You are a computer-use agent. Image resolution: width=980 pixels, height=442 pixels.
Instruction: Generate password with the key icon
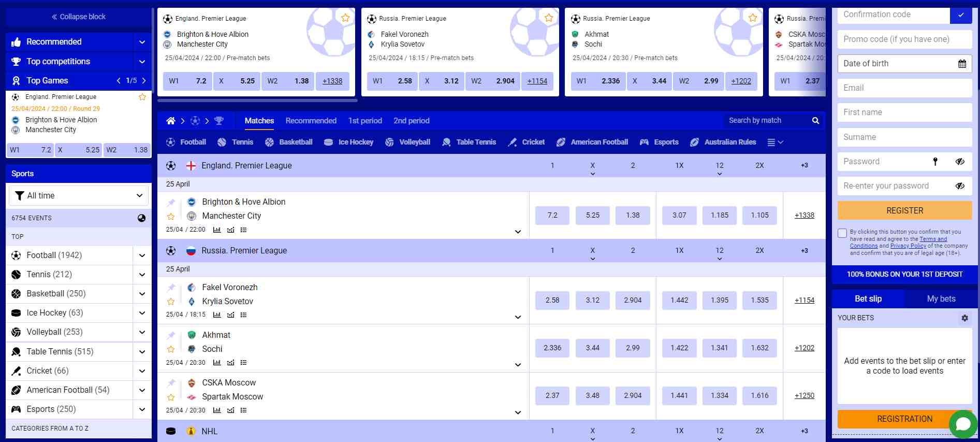(935, 162)
